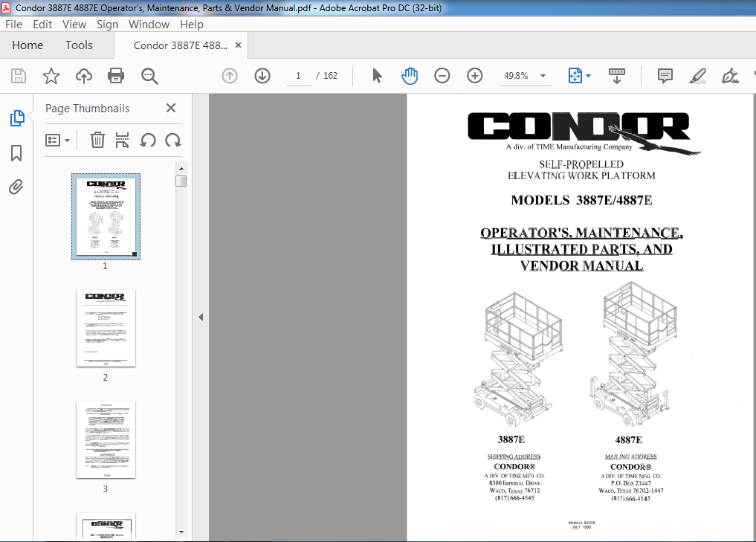The width and height of the screenshot is (756, 542).
Task: Click the fit page tool icon
Action: tap(575, 76)
